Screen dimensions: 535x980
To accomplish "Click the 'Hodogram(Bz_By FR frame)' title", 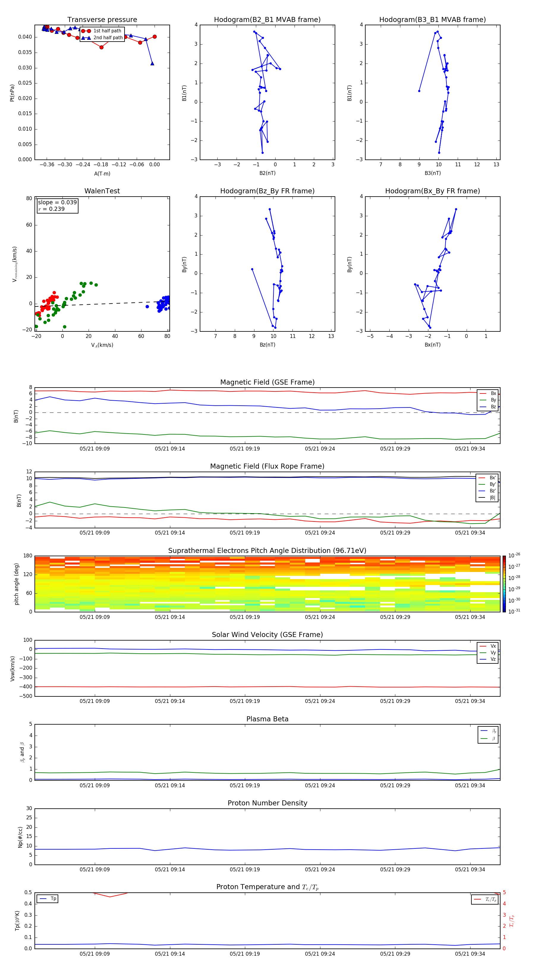I will click(x=267, y=191).
